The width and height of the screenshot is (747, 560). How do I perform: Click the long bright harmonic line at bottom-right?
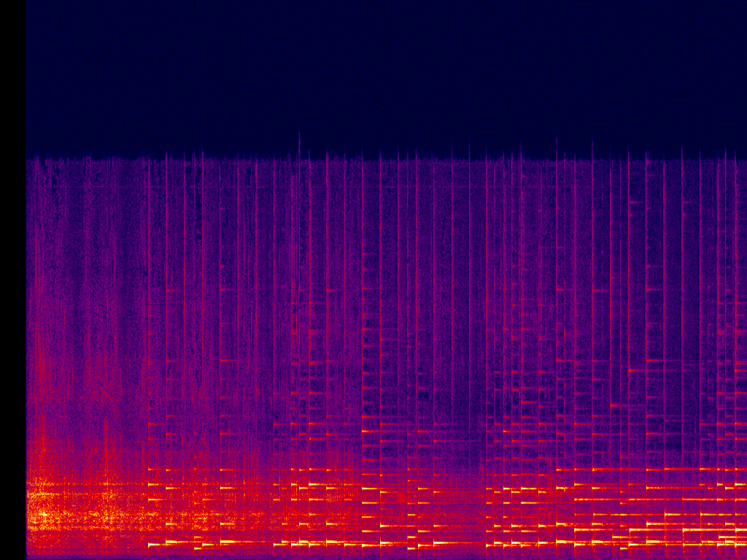[x=657, y=499]
